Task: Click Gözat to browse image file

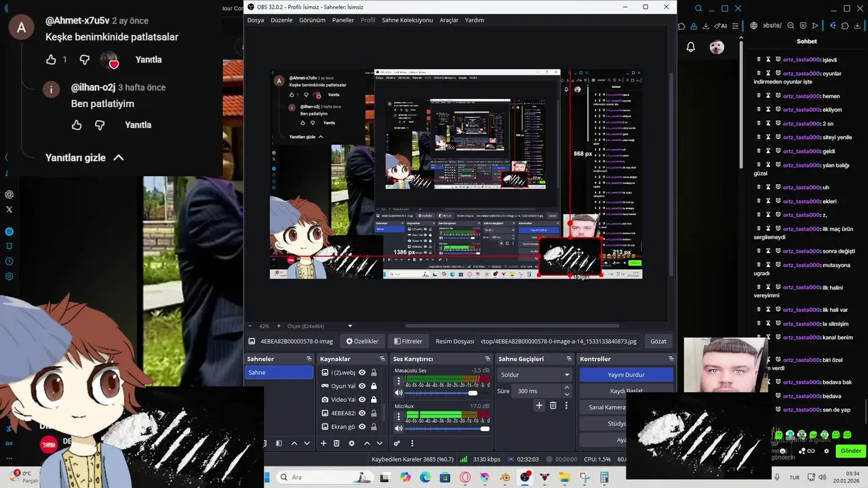Action: coord(658,342)
